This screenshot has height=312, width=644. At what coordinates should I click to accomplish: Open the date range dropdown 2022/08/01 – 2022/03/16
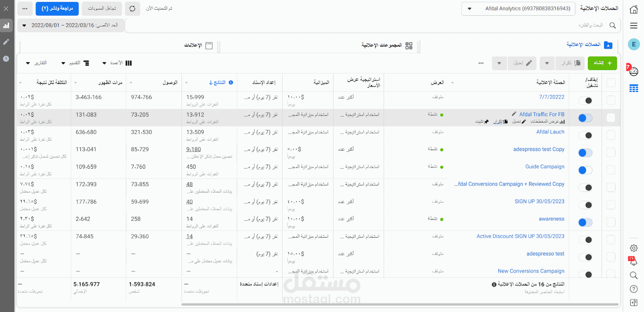[71, 25]
